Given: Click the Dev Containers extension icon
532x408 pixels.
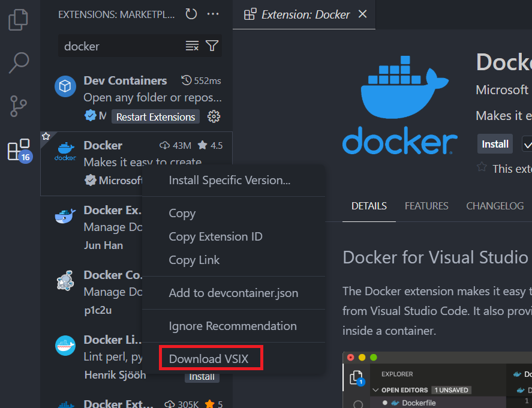Looking at the screenshot, I should point(65,86).
